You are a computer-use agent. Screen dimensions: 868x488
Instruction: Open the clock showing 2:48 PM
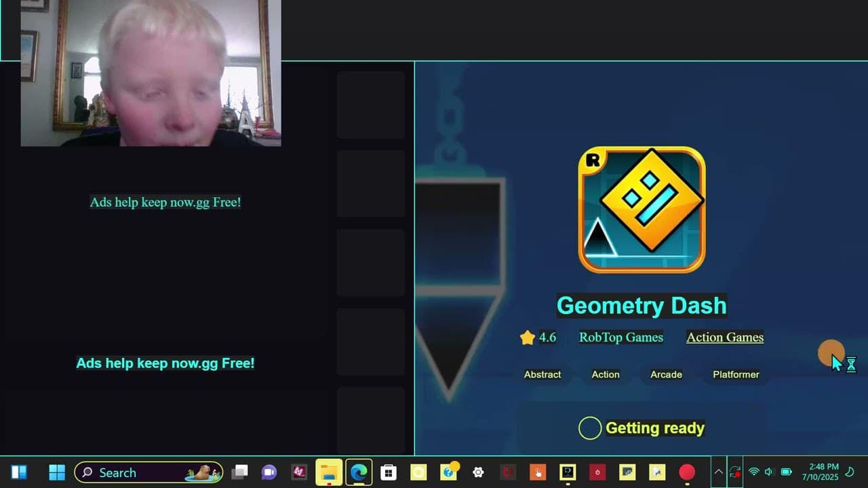pyautogui.click(x=820, y=472)
